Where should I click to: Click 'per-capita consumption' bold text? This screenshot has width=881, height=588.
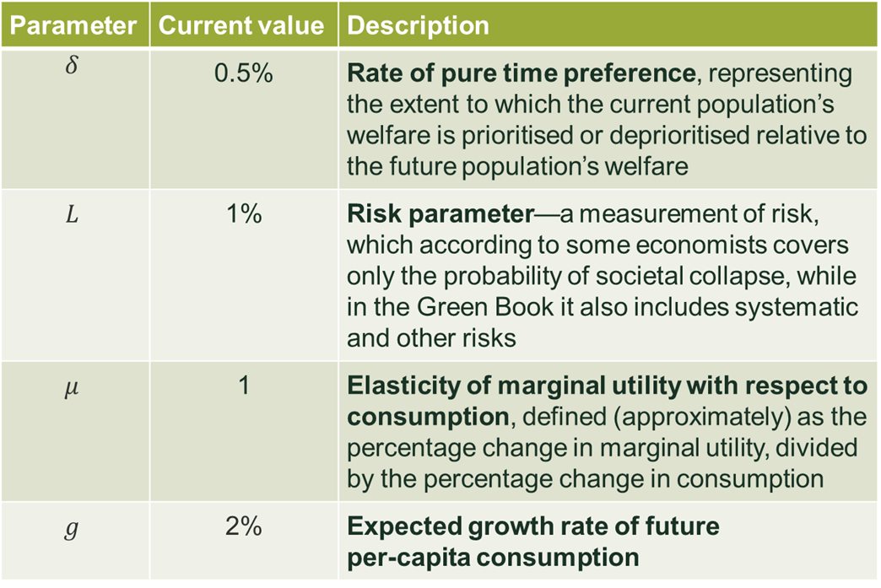[x=493, y=558]
